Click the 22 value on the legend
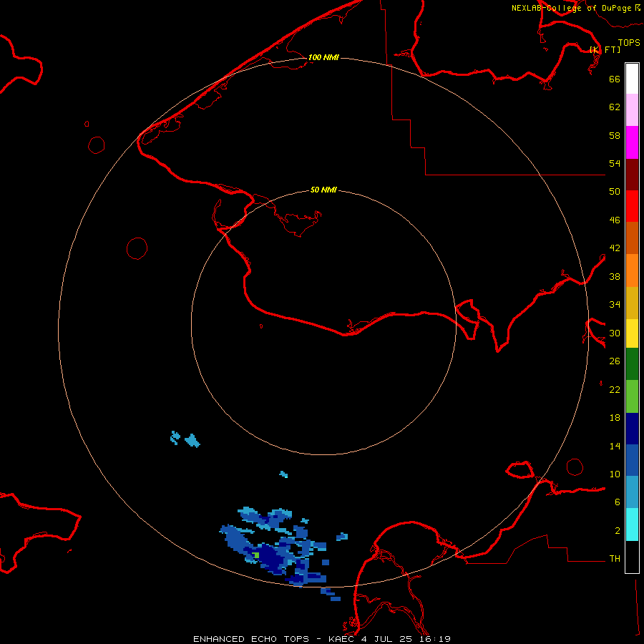This screenshot has height=644, width=644. coord(615,390)
